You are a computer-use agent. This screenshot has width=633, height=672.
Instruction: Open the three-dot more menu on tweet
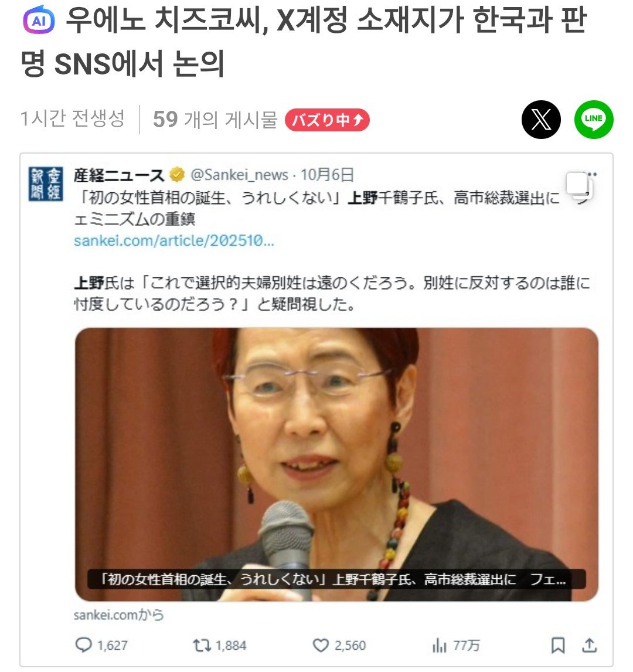click(x=593, y=174)
